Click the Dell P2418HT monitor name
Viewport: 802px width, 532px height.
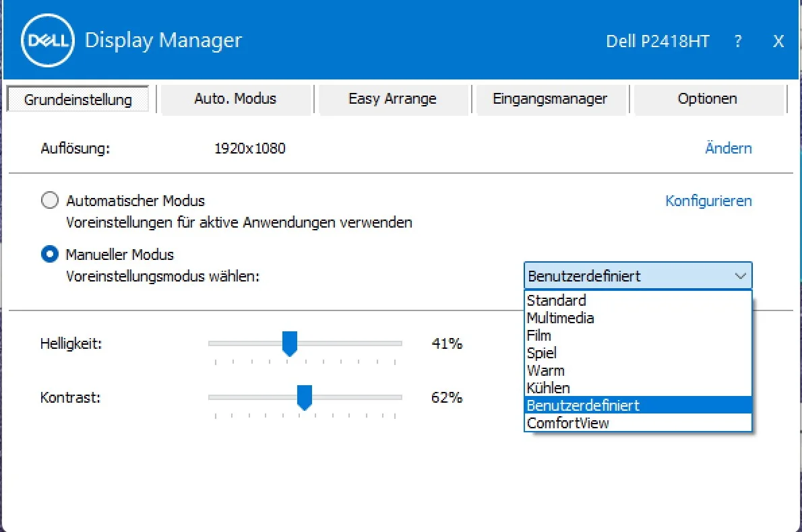pos(658,41)
